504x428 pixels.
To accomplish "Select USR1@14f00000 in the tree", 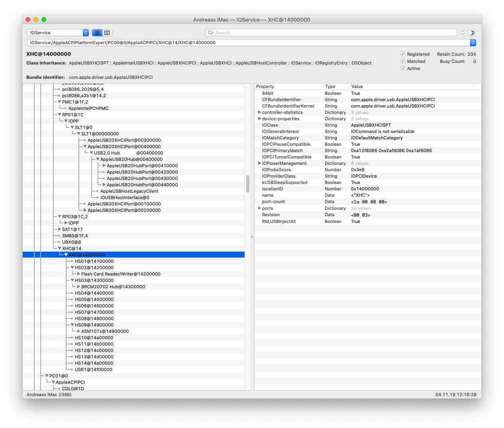I will [94, 369].
